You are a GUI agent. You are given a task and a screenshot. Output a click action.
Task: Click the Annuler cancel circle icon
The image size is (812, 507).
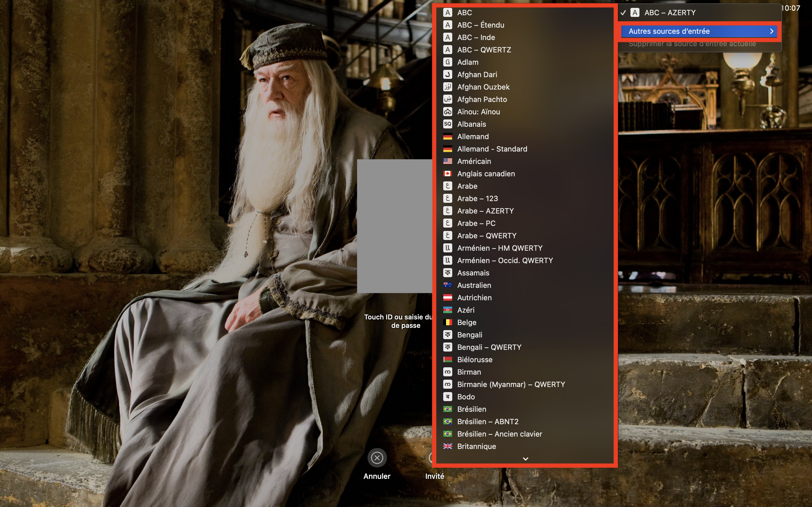(x=377, y=458)
